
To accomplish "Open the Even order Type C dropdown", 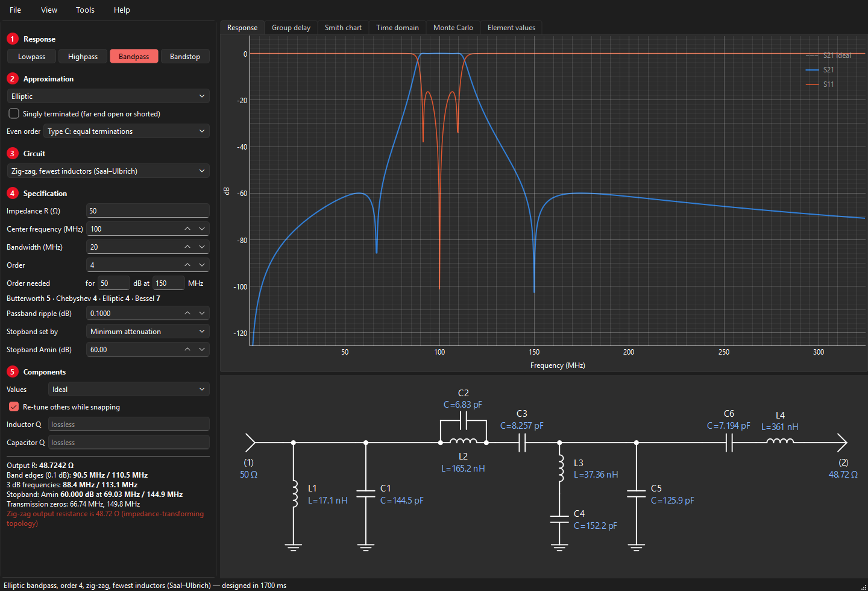I will coord(127,131).
